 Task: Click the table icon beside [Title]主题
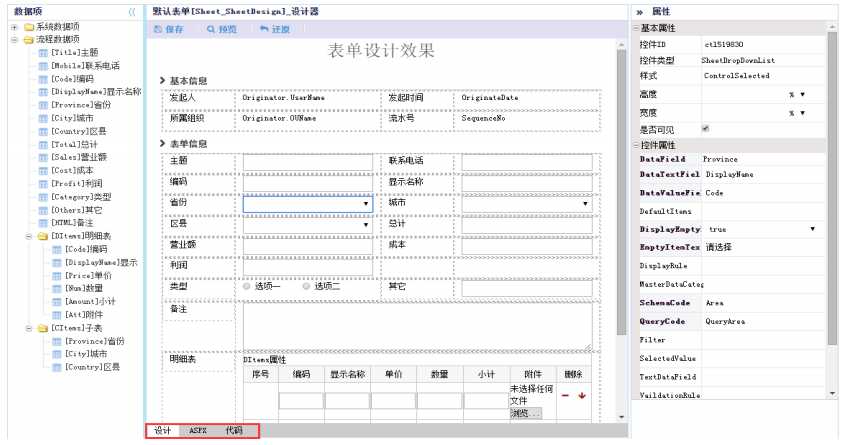click(x=43, y=53)
